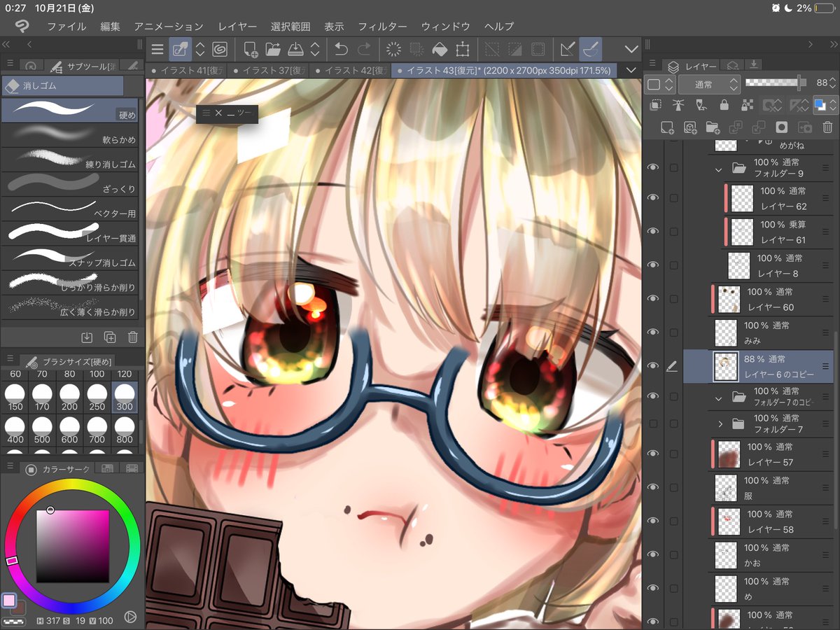
Task: Click the clip to layer below icon
Action: click(655, 105)
